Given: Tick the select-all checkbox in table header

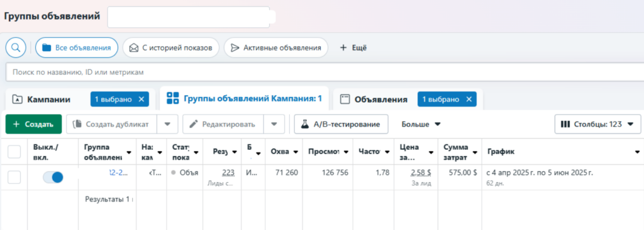Looking at the screenshot, I should point(14,152).
